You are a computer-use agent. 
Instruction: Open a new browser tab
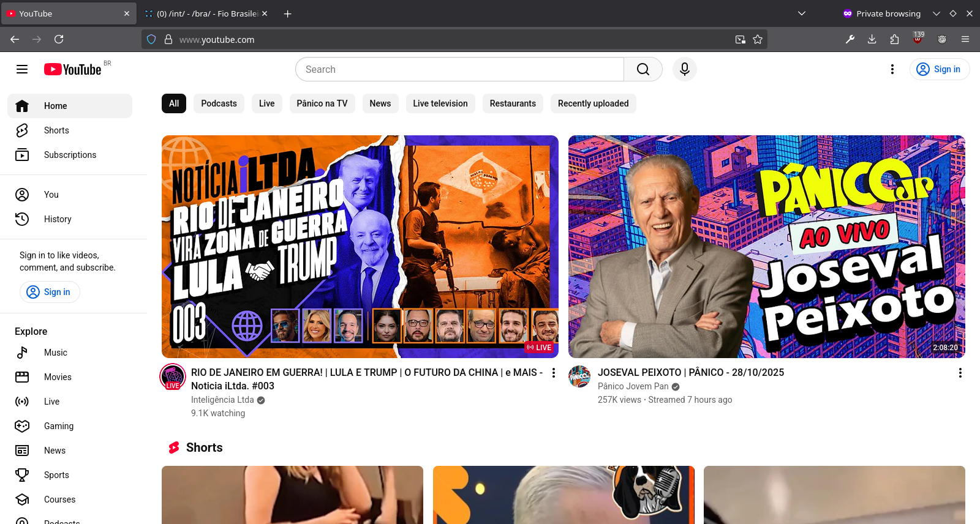[288, 13]
